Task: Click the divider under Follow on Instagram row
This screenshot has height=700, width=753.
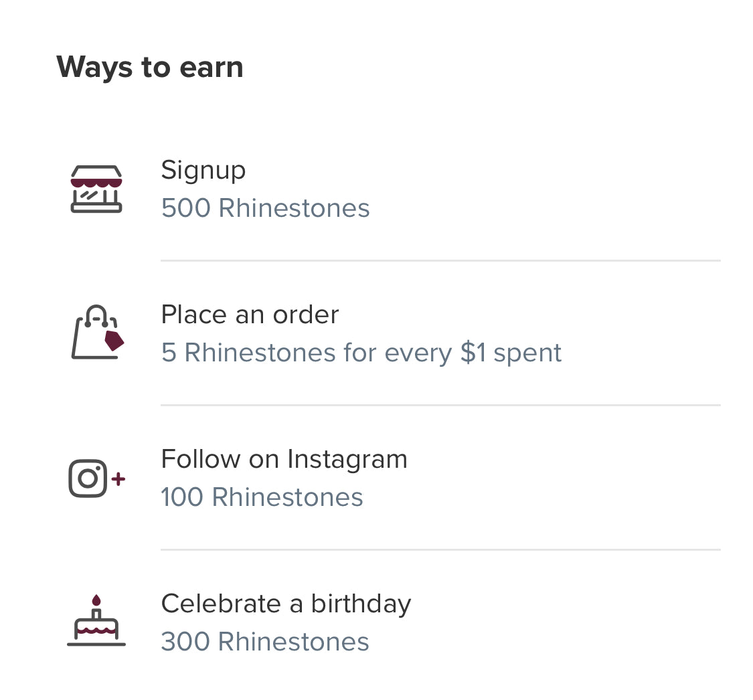Action: click(x=440, y=549)
